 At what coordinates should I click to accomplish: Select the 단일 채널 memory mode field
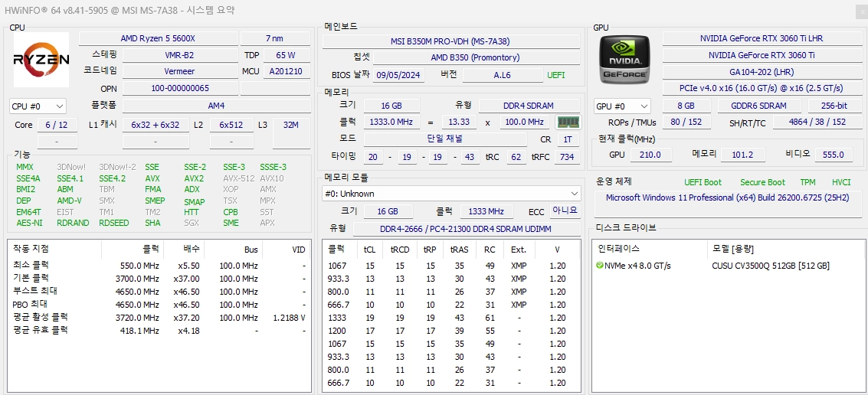(445, 139)
